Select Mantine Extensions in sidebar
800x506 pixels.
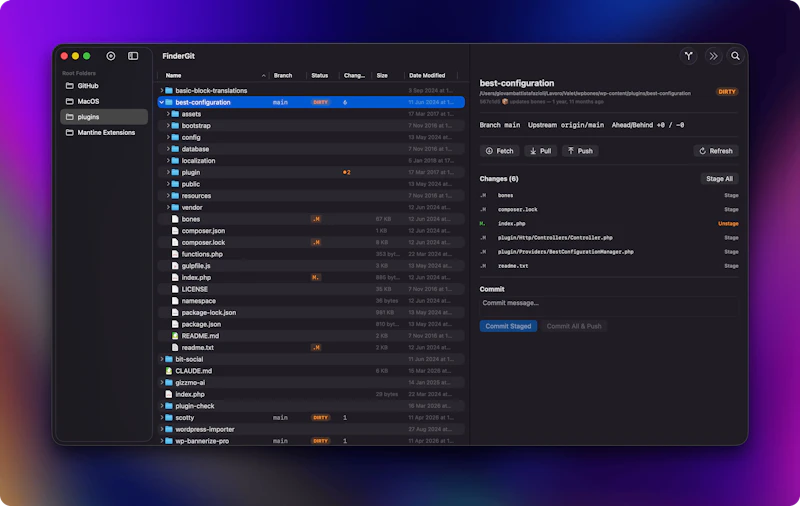[104, 133]
